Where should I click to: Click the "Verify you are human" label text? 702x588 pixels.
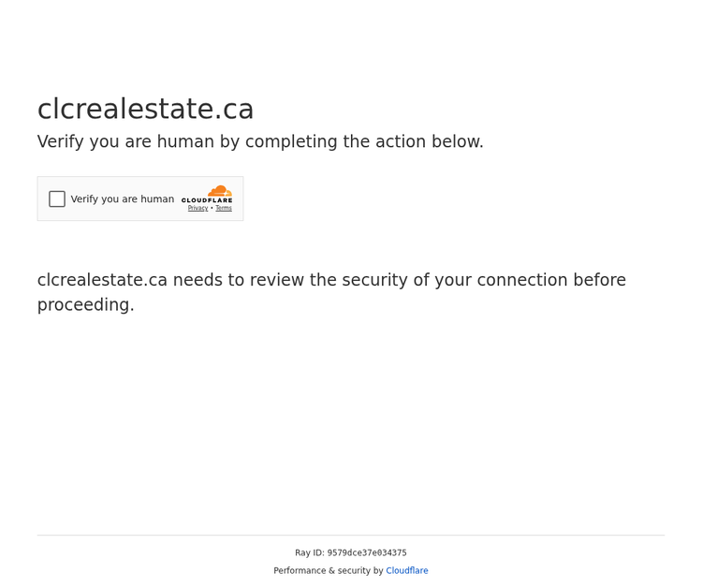123,199
